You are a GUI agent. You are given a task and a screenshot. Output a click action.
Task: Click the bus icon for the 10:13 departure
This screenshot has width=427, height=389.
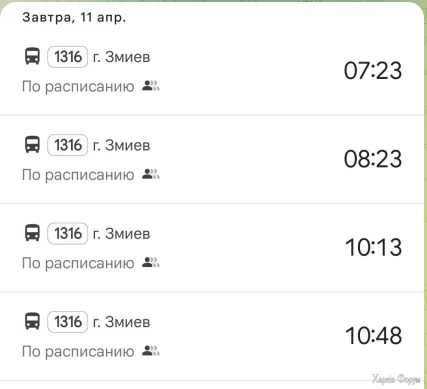click(x=32, y=233)
